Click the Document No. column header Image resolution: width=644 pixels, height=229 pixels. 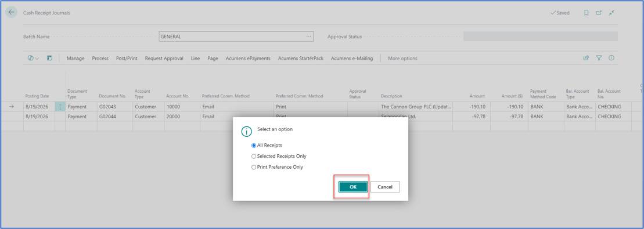click(113, 96)
